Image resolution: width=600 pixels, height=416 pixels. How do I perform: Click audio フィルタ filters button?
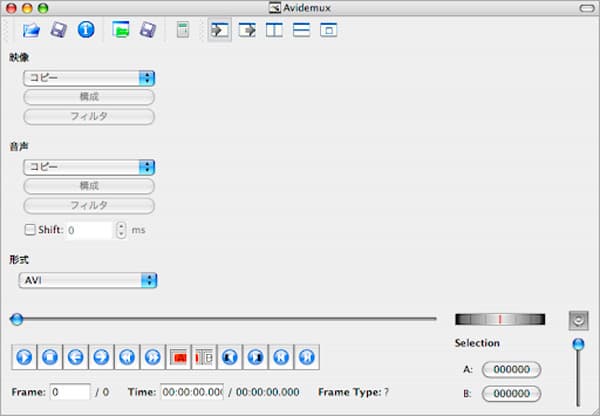[89, 206]
